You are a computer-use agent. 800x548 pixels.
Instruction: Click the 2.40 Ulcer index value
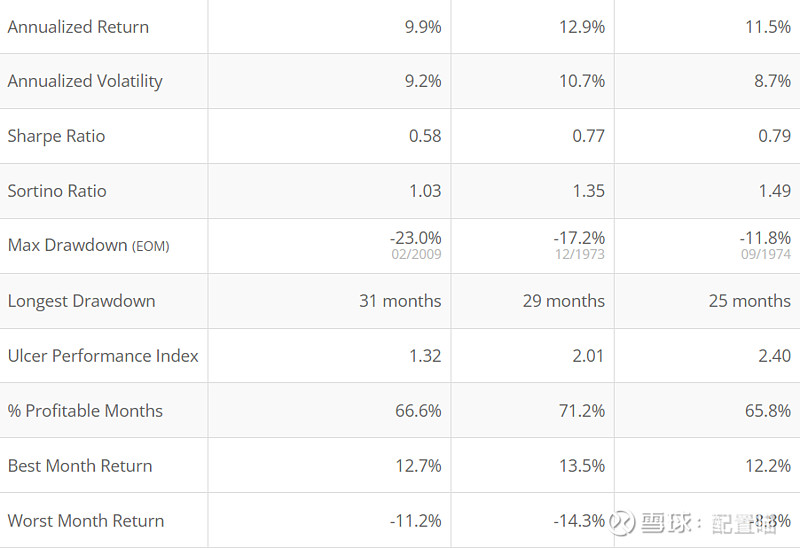774,356
